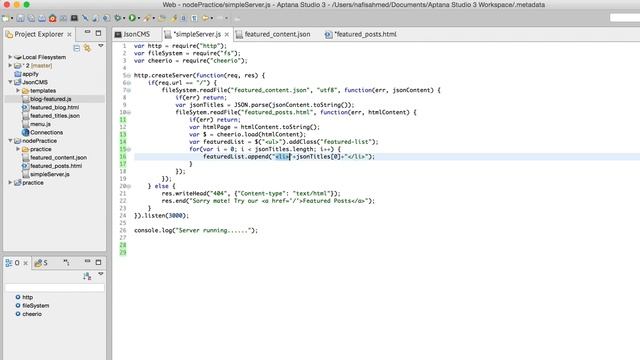Click the Save toolbar icon
Image resolution: width=640 pixels, height=360 pixels.
coord(20,18)
